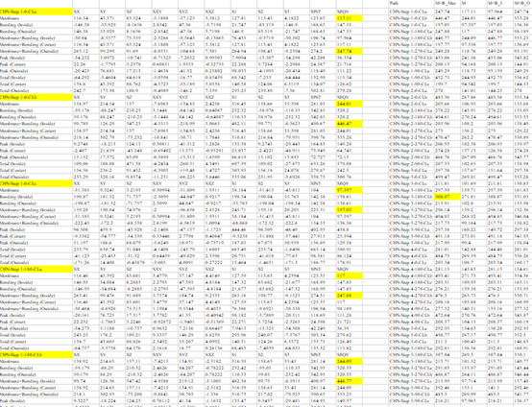The height and width of the screenshot is (407, 532).
Task: Select 242.7 in the SX column
Action: [79, 91]
